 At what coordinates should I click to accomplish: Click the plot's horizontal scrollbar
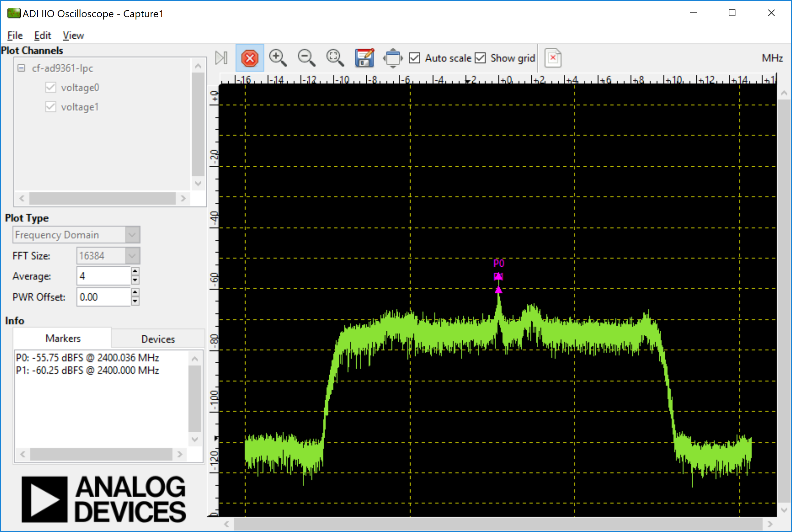point(498,524)
